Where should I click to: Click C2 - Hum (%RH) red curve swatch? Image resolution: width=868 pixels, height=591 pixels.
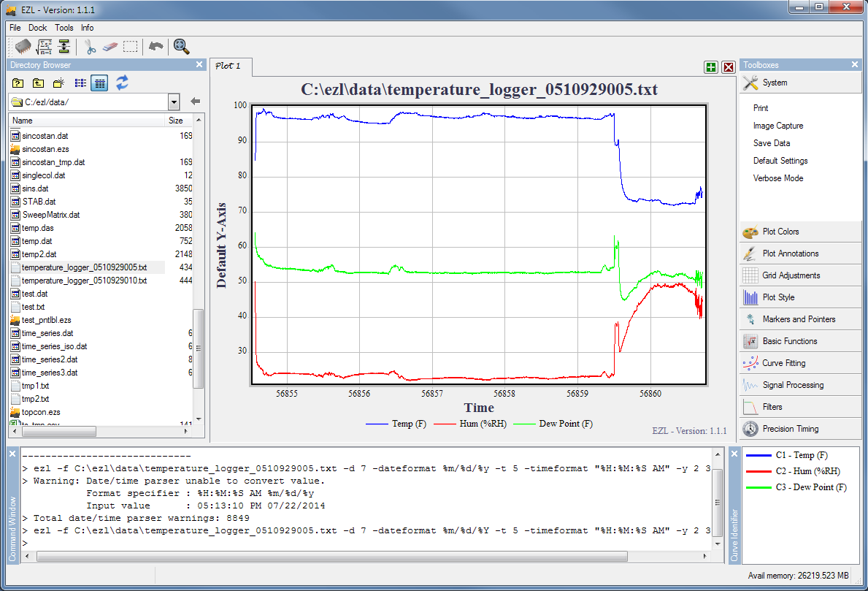(758, 471)
